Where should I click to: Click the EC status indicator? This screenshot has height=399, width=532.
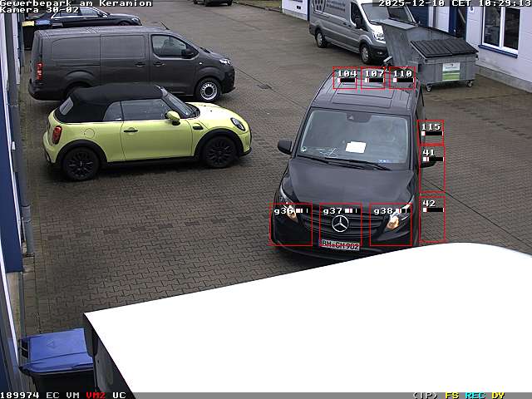(x=52, y=395)
